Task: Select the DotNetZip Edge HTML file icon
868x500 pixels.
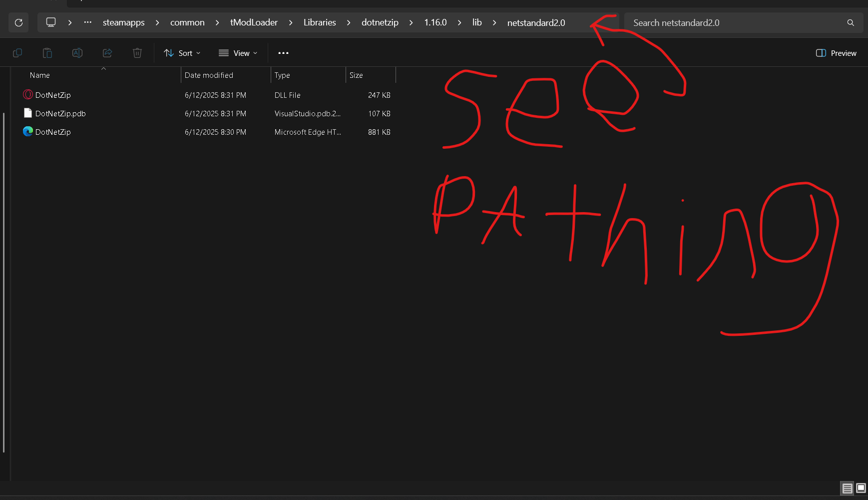Action: 28,131
